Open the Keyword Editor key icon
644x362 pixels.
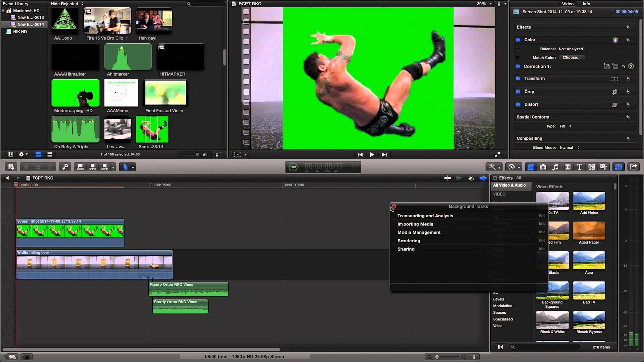coord(64,167)
